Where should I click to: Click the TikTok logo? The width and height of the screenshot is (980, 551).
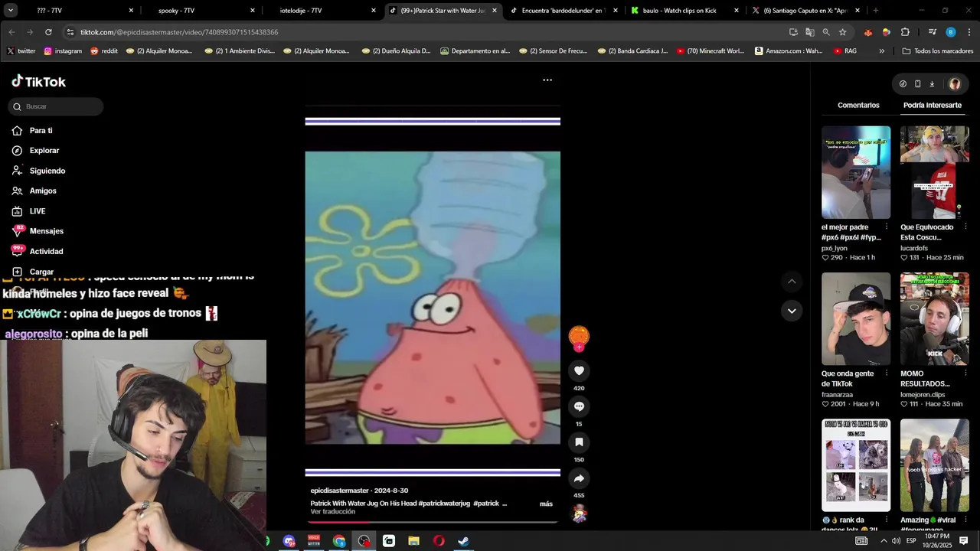[38, 81]
